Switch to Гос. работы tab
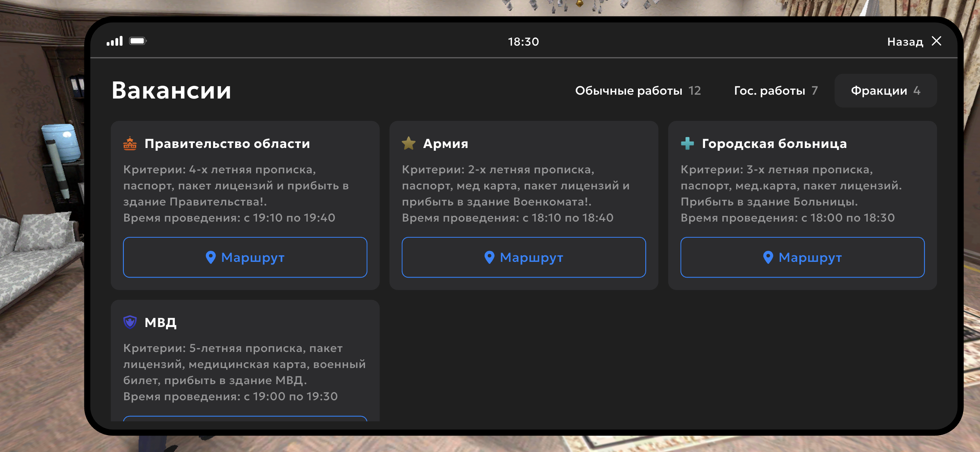The height and width of the screenshot is (452, 980). (776, 90)
